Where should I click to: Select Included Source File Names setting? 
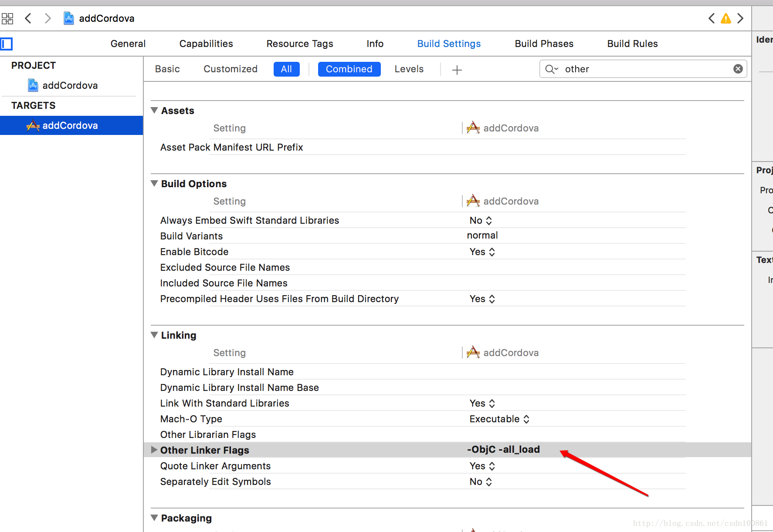(x=224, y=283)
